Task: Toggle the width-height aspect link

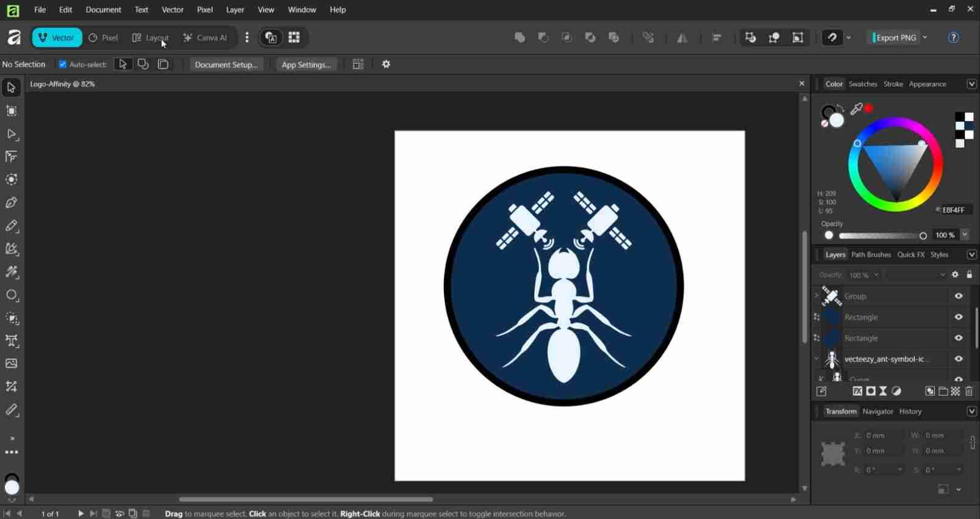Action: 973,443
